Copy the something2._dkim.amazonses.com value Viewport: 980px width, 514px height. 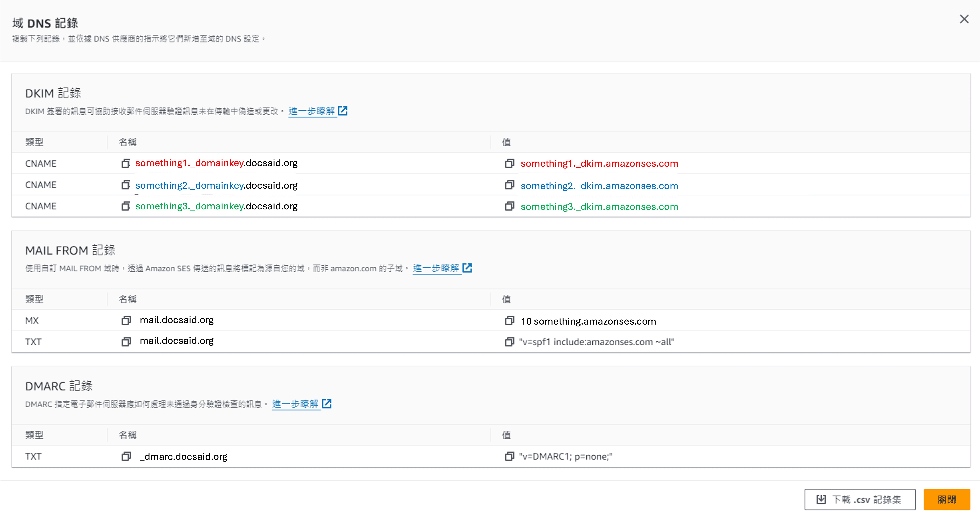point(509,185)
